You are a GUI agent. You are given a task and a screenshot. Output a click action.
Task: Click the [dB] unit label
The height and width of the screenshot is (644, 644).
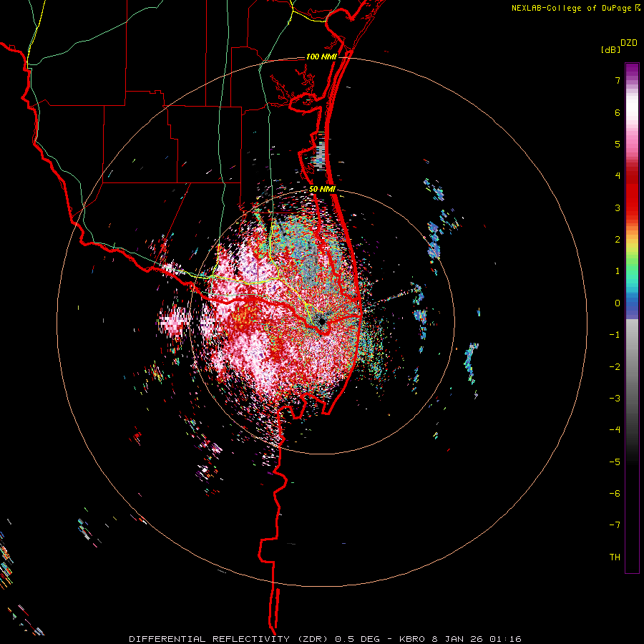tap(611, 50)
